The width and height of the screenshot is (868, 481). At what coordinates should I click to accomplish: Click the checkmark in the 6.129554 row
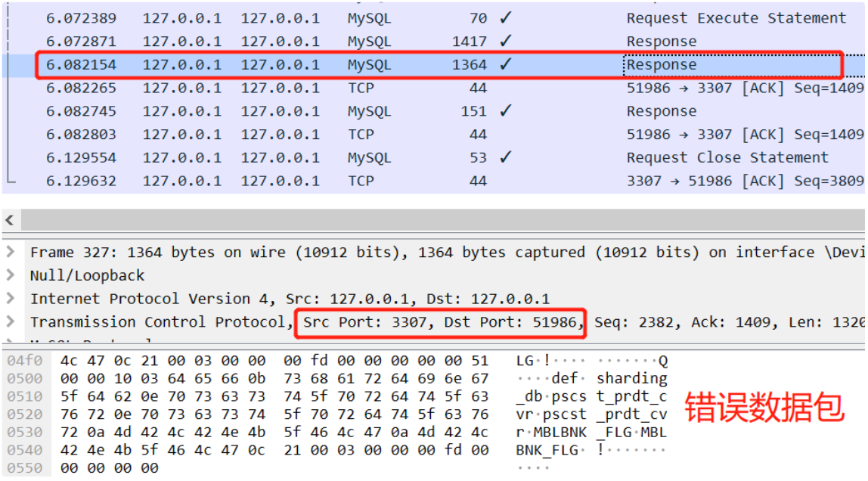[x=505, y=157]
